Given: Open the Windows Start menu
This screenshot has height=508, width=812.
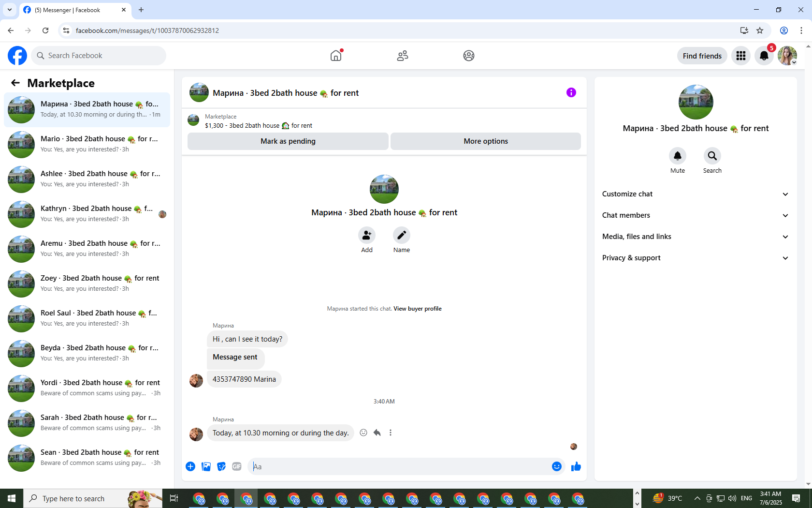Looking at the screenshot, I should click(12, 498).
